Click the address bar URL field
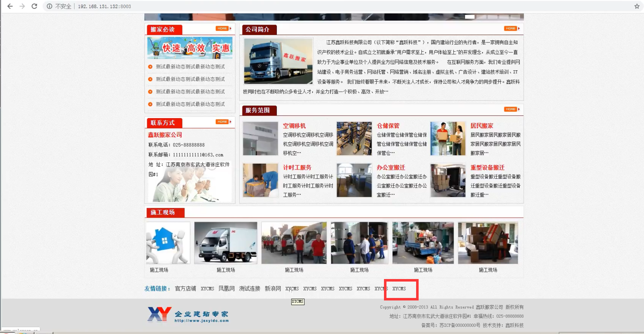 pyautogui.click(x=250, y=6)
